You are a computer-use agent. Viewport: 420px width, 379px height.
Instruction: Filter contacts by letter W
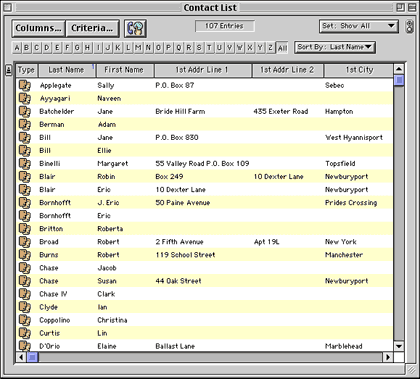coord(240,48)
